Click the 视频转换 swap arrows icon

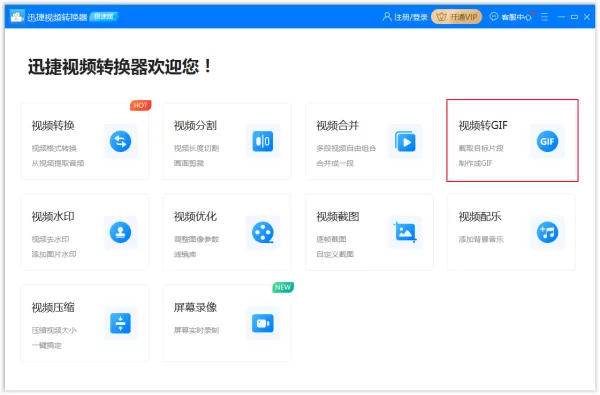tap(121, 141)
